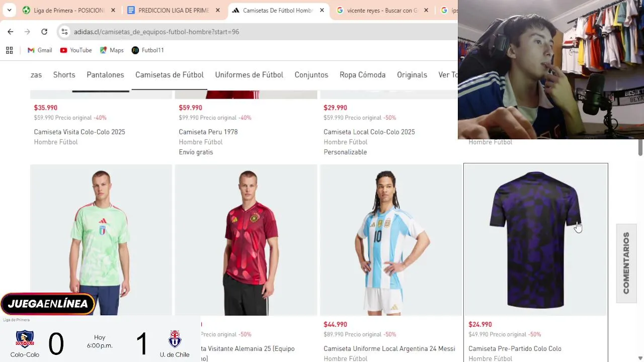Open the Maps bookmark
This screenshot has width=644, height=362.
[112, 50]
